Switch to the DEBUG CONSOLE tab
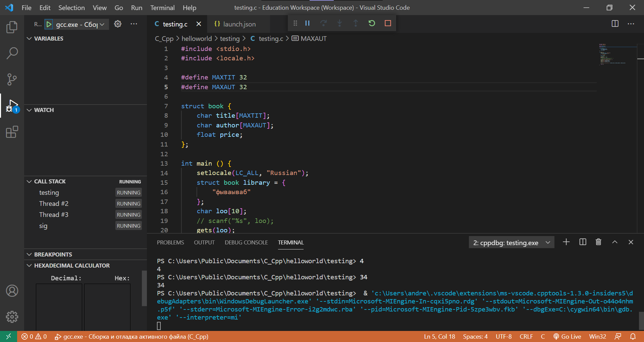 (x=246, y=242)
